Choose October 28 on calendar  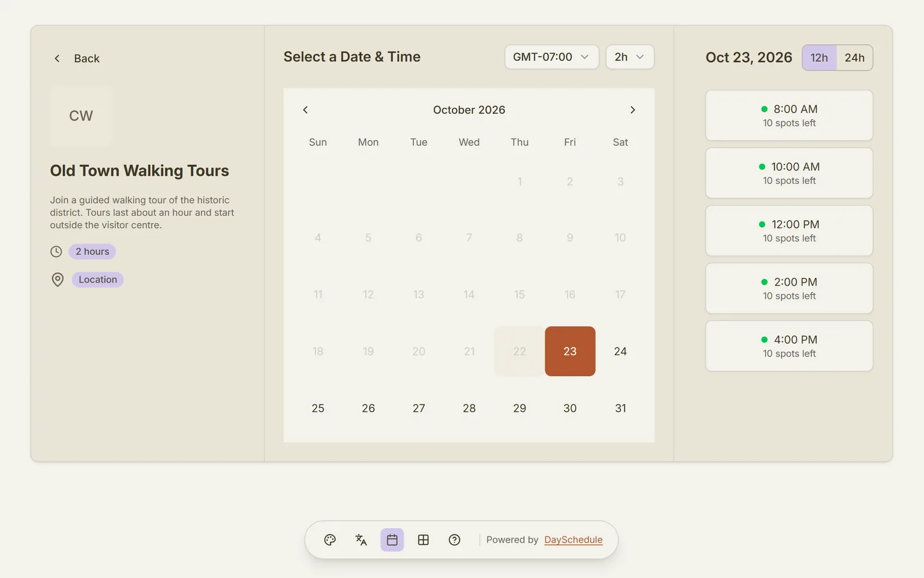click(469, 408)
